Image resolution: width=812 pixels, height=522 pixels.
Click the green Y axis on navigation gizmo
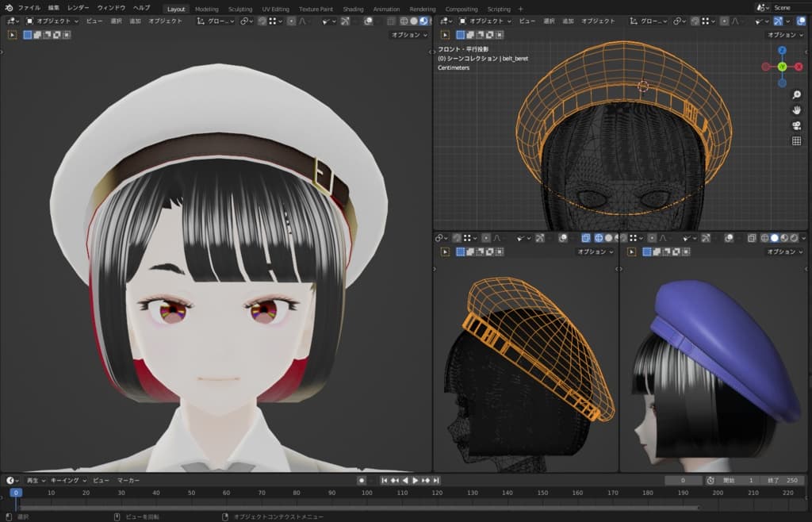click(x=782, y=66)
